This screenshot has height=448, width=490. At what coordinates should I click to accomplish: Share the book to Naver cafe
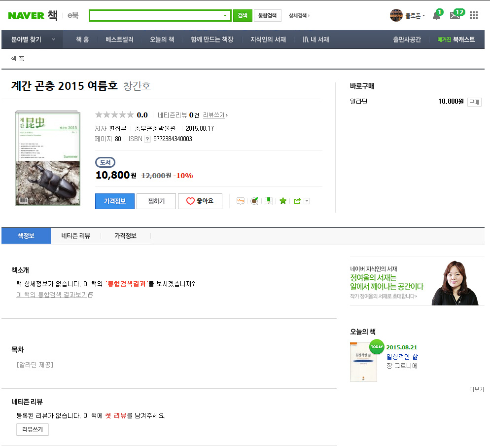point(254,201)
